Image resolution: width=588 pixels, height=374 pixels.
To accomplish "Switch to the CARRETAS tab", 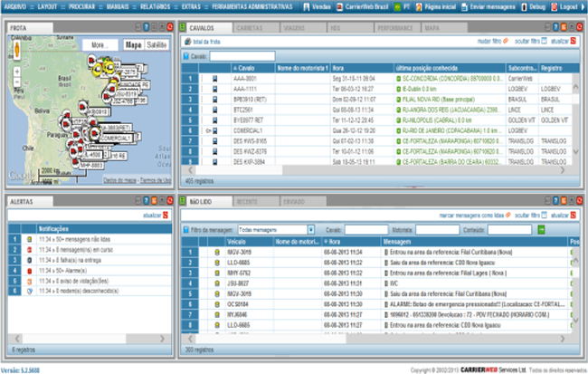I will point(256,28).
